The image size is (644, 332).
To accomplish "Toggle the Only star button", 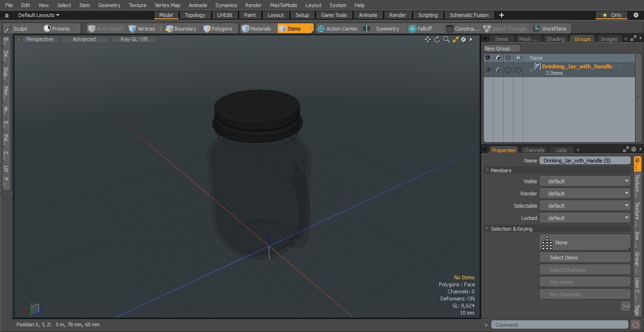I will [612, 15].
